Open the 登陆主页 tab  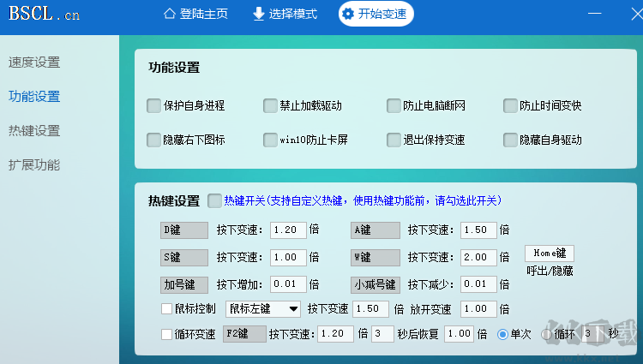coord(195,14)
